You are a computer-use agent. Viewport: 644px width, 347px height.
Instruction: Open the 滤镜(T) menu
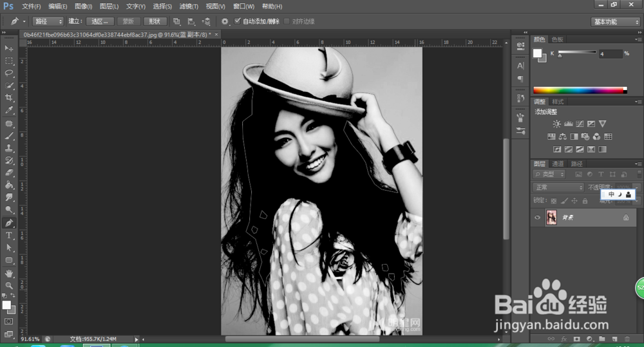189,6
